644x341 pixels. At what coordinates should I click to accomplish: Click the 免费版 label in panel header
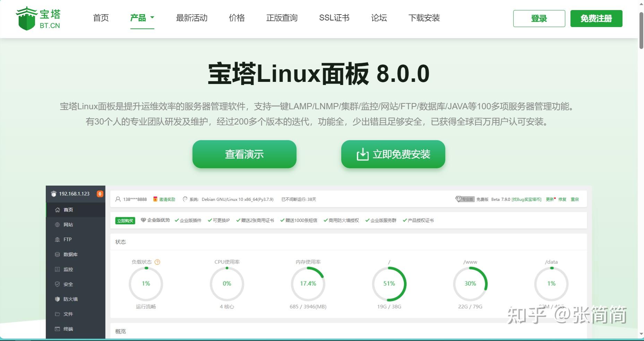pyautogui.click(x=482, y=199)
